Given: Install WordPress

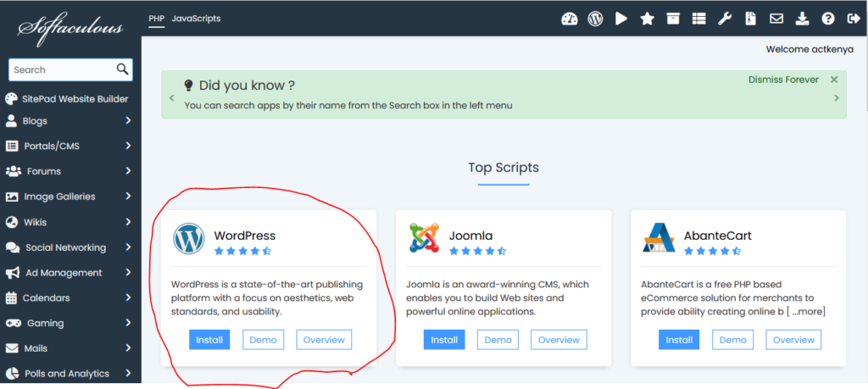Looking at the screenshot, I should pos(209,340).
